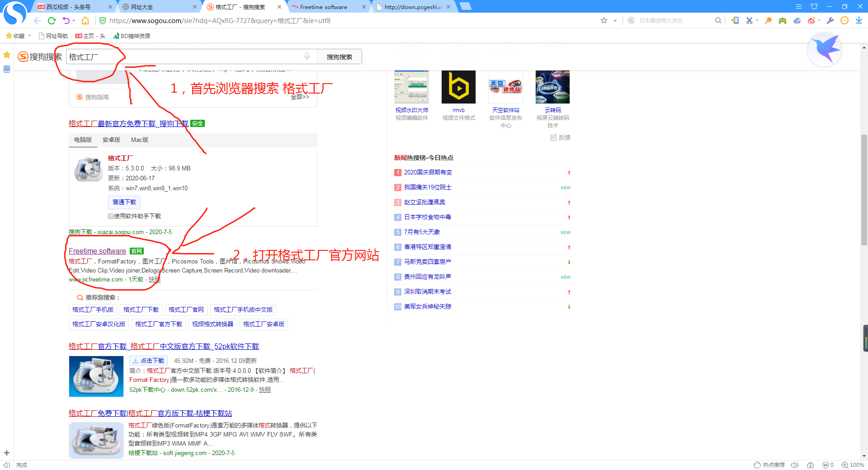Click the cloud notes icon
The height and width of the screenshot is (470, 868).
coord(797,20)
